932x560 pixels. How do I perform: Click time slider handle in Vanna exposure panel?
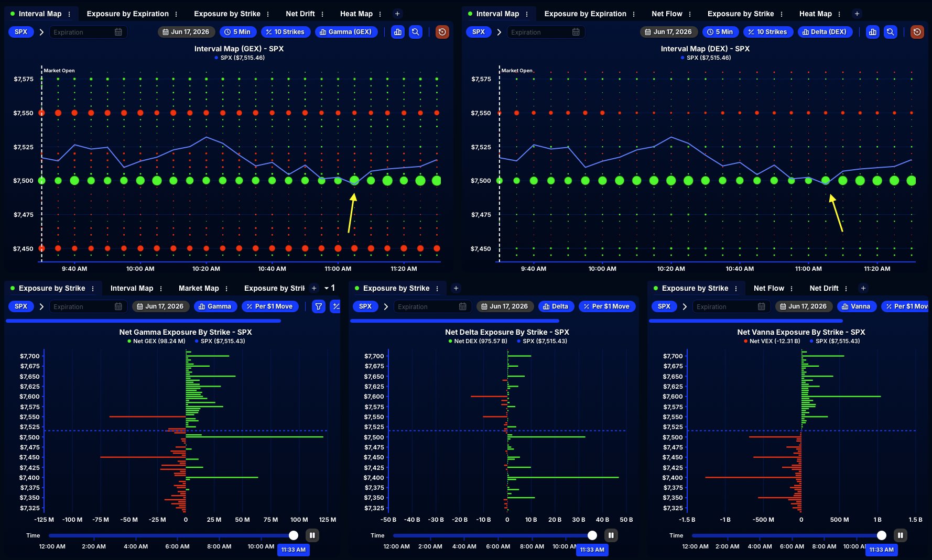(882, 535)
